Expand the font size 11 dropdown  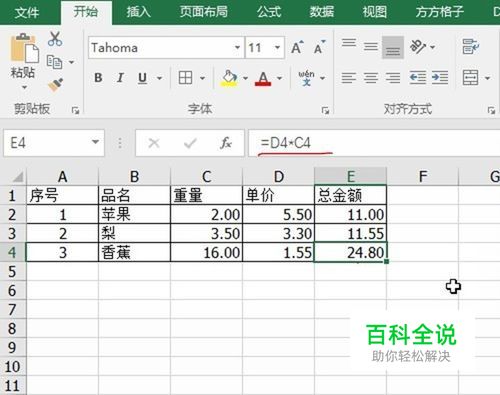coord(277,48)
